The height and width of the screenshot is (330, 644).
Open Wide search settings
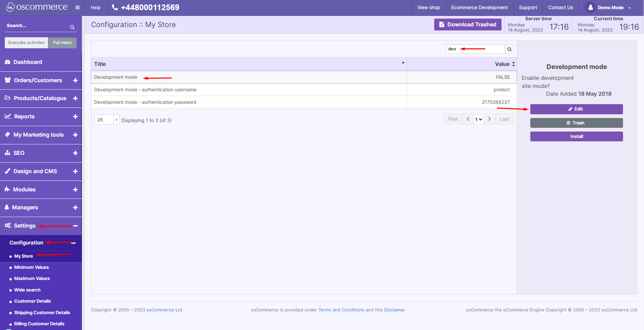click(27, 290)
